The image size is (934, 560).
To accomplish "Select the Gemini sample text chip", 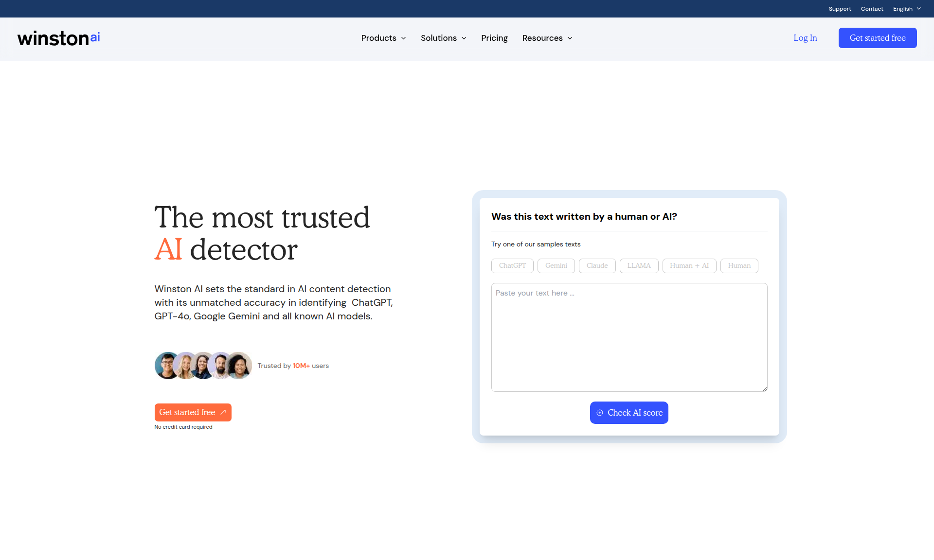I will pyautogui.click(x=556, y=266).
